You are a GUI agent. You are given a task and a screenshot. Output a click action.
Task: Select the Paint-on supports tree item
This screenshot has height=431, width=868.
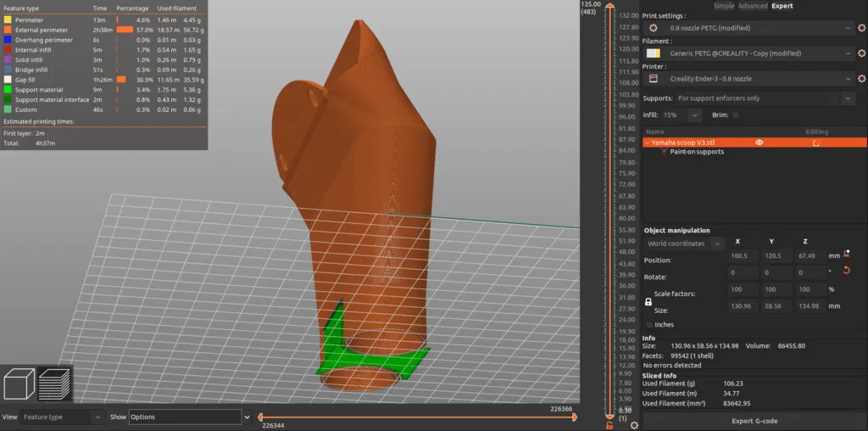(697, 152)
